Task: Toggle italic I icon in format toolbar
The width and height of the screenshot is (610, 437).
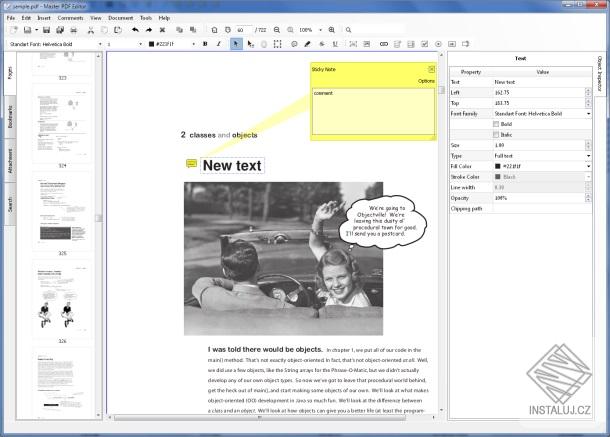Action: click(x=219, y=44)
